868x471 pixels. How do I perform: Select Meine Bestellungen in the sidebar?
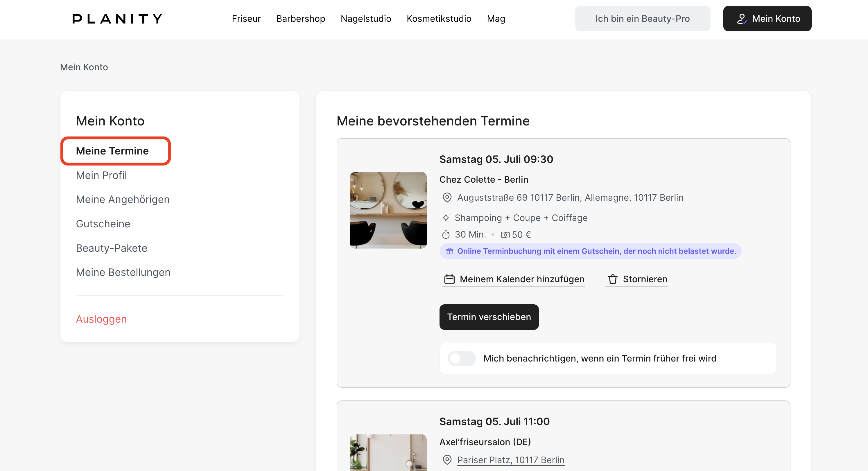(123, 272)
